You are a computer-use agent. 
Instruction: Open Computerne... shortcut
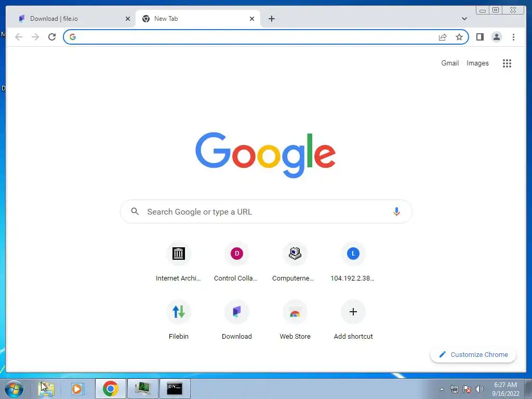pyautogui.click(x=295, y=262)
